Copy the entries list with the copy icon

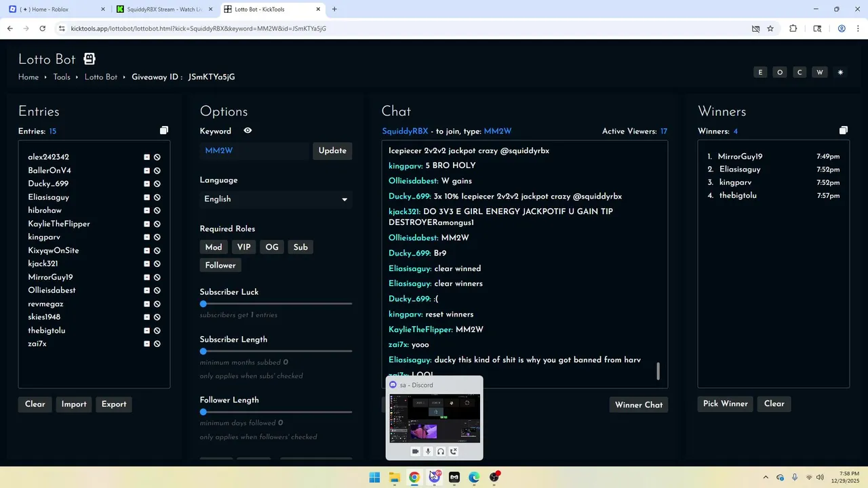pyautogui.click(x=163, y=130)
